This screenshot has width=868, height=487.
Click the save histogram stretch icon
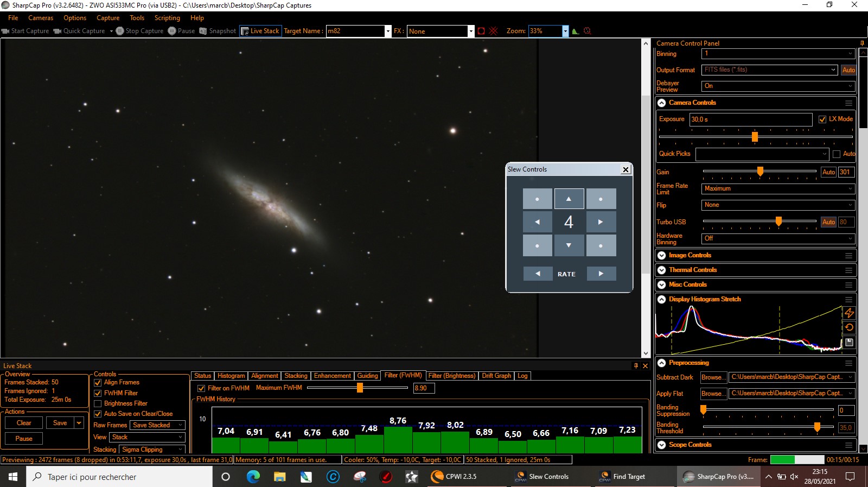click(850, 342)
